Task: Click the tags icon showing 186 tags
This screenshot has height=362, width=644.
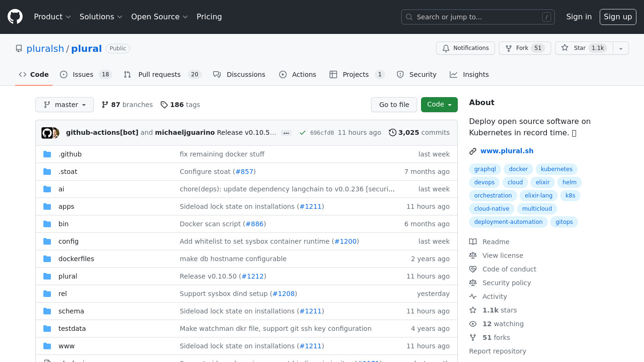Action: click(164, 105)
